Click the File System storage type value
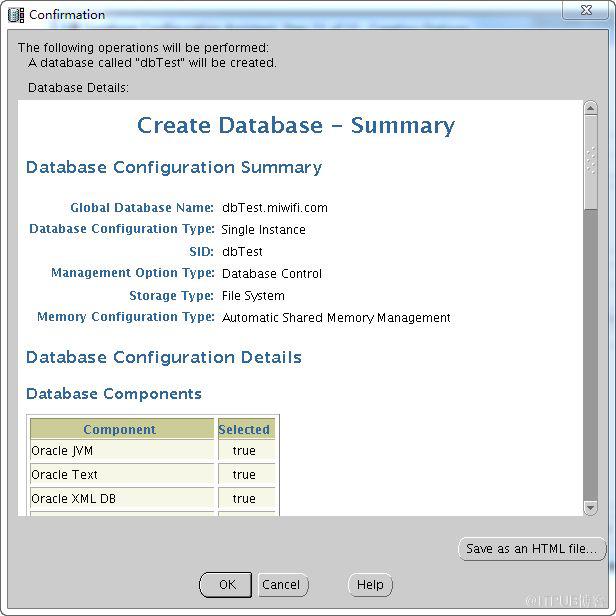616x616 pixels. 253,296
